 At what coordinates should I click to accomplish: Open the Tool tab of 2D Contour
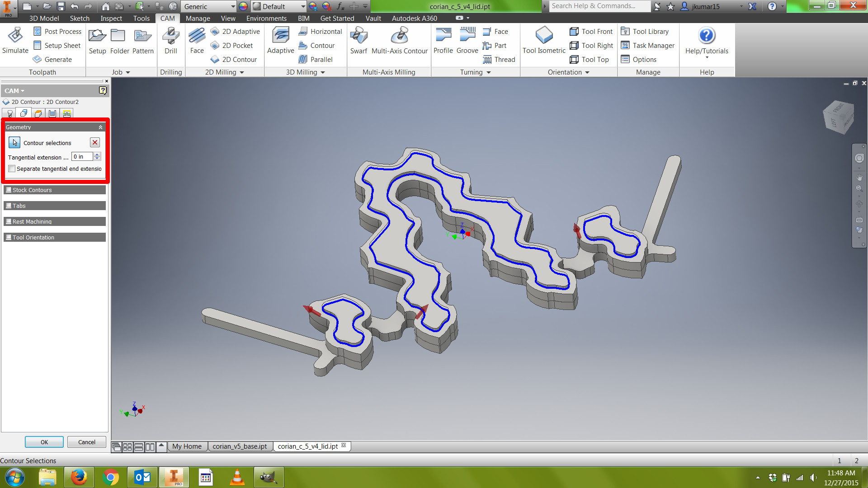9,113
